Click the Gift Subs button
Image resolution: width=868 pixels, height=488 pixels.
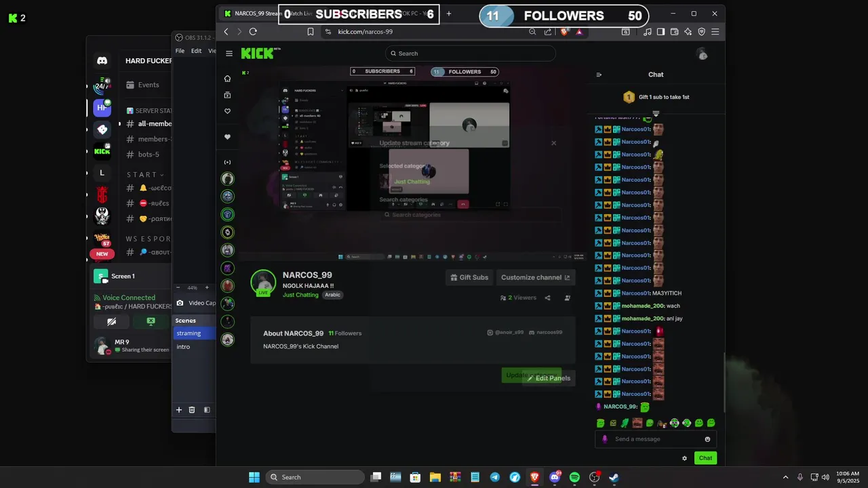[469, 277]
